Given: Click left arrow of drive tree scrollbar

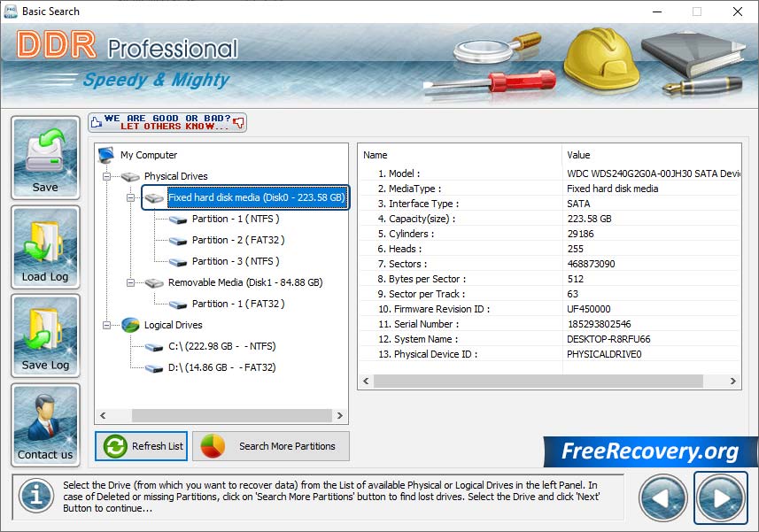Looking at the screenshot, I should point(103,415).
